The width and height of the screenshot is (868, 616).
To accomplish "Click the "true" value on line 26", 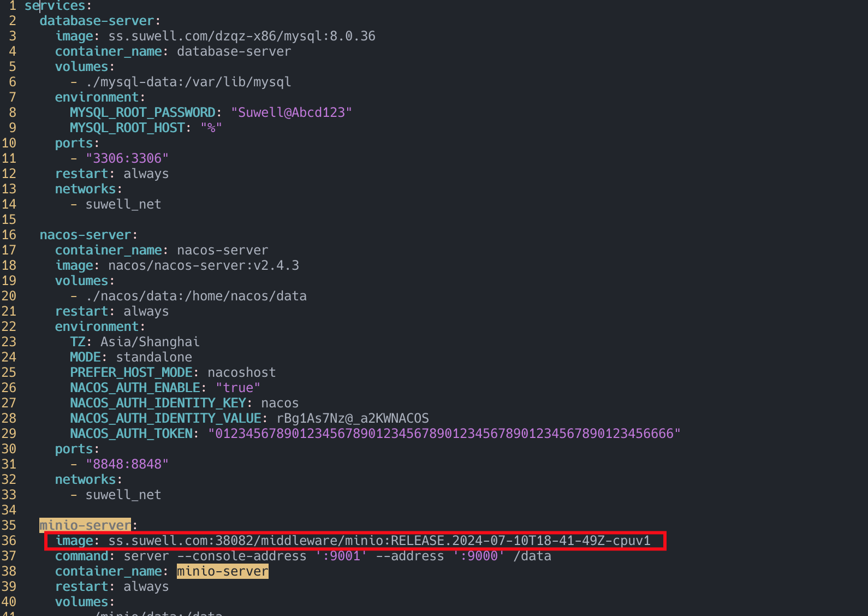I will tap(238, 388).
